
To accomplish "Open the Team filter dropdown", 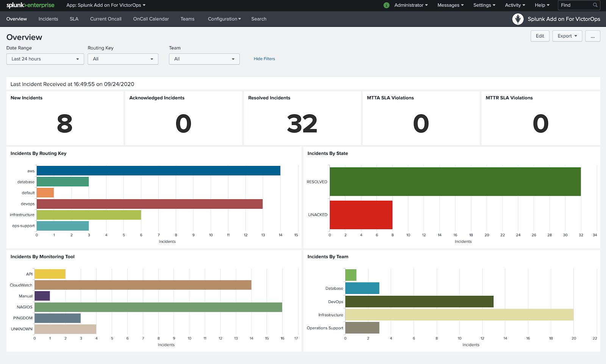I will 204,59.
